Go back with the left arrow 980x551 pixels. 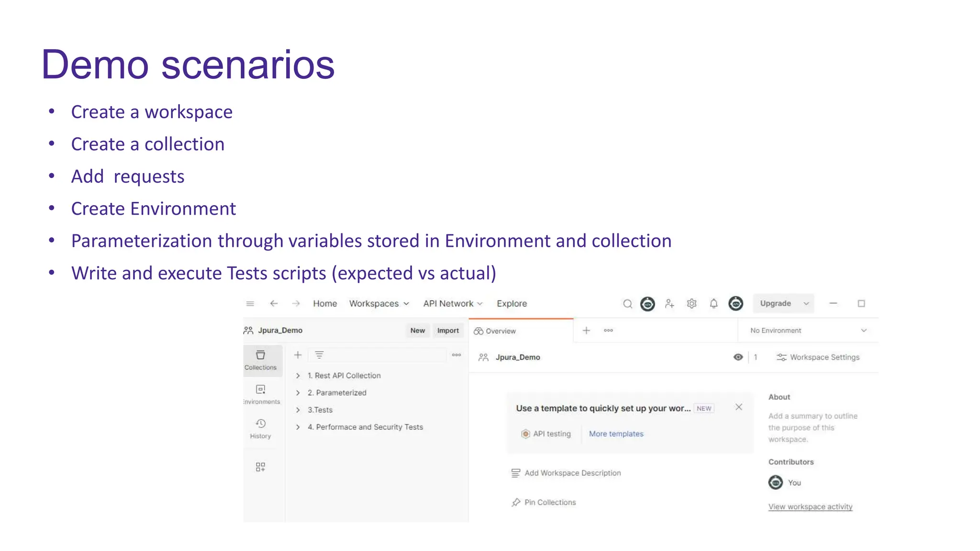coord(274,304)
